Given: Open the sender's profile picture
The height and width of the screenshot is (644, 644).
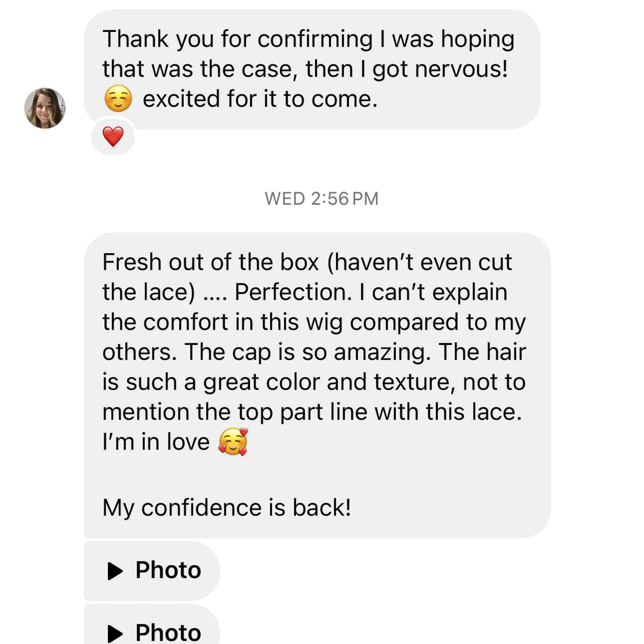Looking at the screenshot, I should click(45, 108).
